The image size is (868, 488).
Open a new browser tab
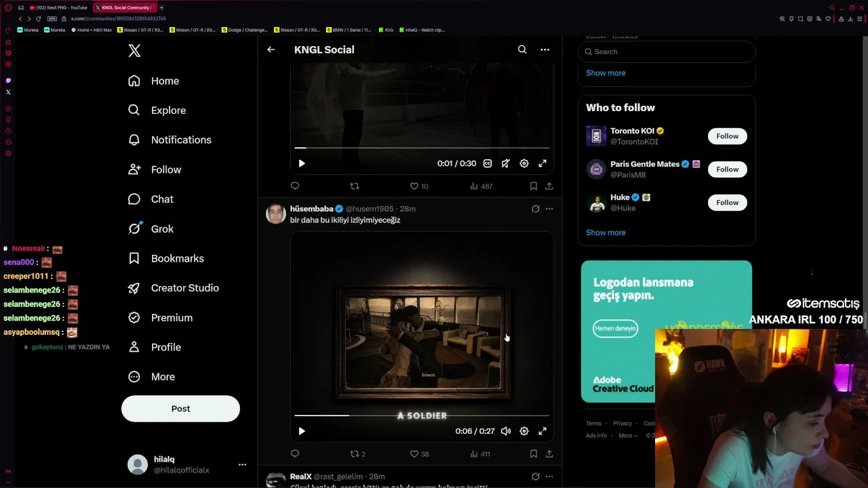pyautogui.click(x=161, y=7)
